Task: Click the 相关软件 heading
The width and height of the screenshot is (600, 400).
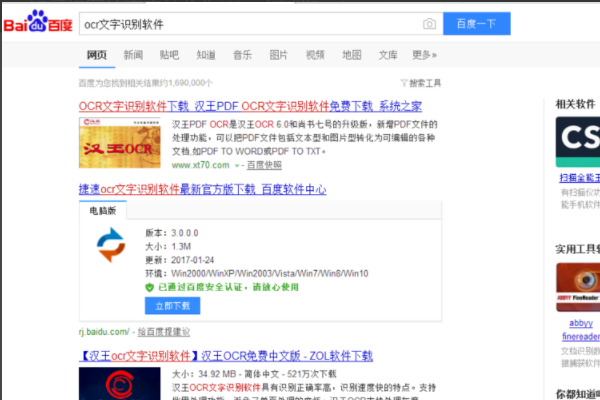Action: pos(576,104)
